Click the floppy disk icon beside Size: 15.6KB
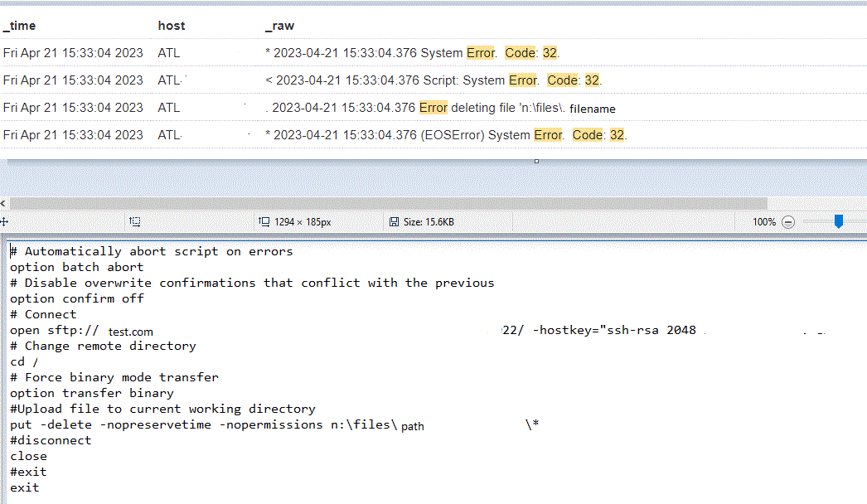The image size is (867, 504). (x=395, y=222)
